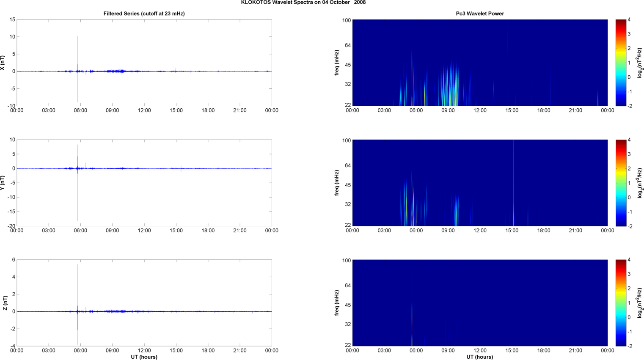Viewport: 644px width, 360px height.
Task: Click the KLOKOTOS Wavelet Spectra figure title
Action: 303,3
